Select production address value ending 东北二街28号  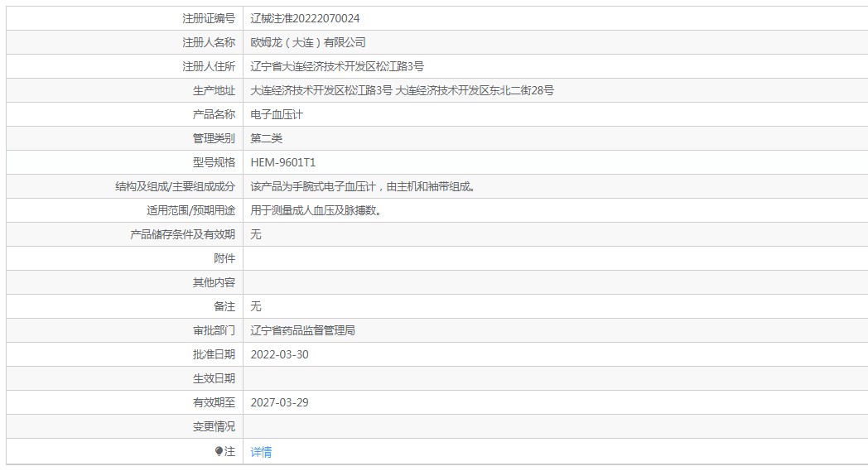[402, 90]
